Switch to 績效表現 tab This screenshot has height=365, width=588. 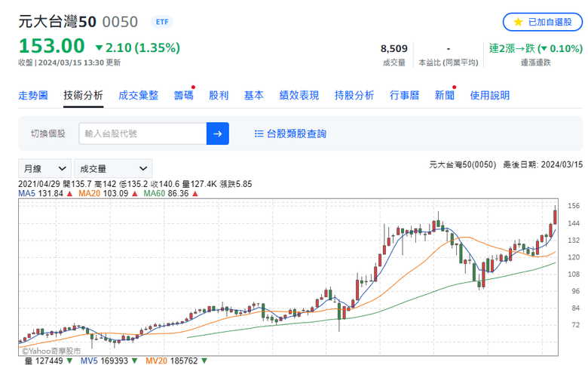299,95
